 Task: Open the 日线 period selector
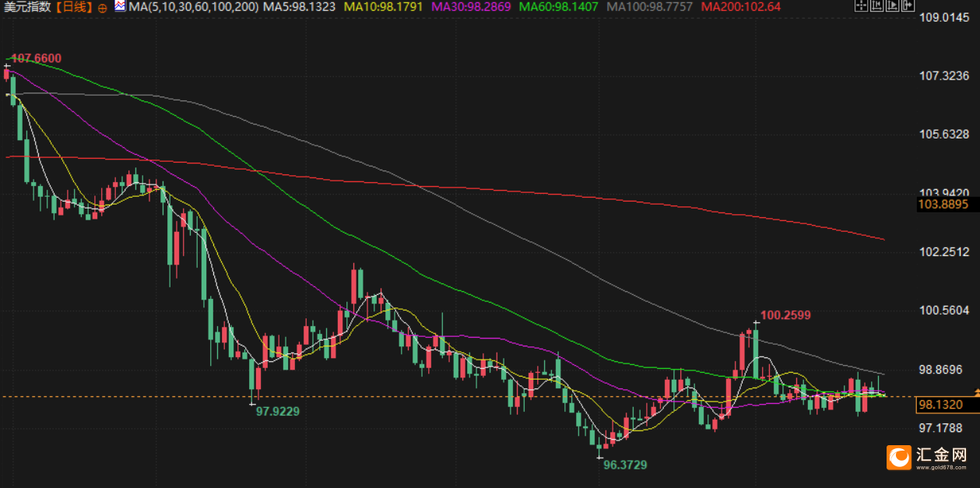(x=73, y=6)
